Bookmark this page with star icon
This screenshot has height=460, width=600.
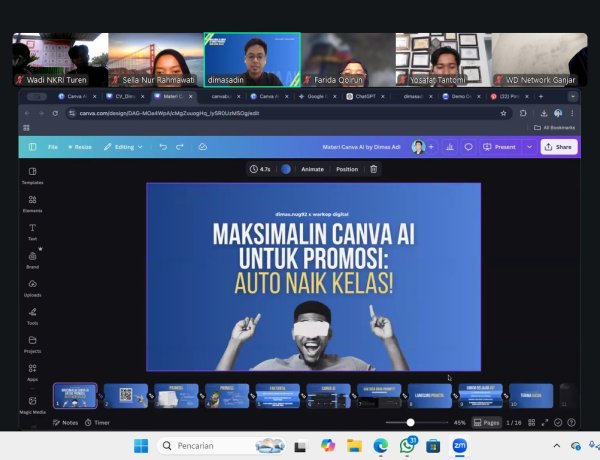504,113
